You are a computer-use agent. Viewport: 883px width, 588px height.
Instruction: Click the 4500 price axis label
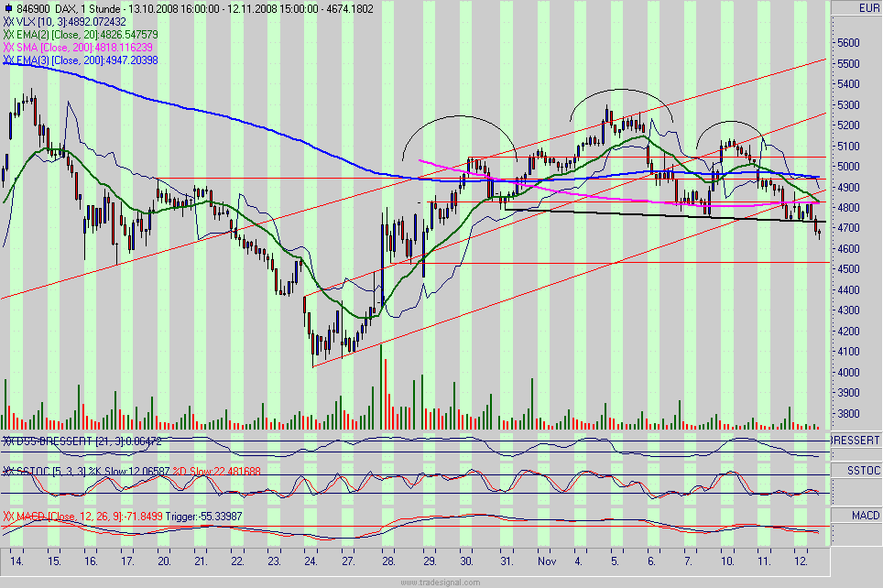click(x=848, y=269)
